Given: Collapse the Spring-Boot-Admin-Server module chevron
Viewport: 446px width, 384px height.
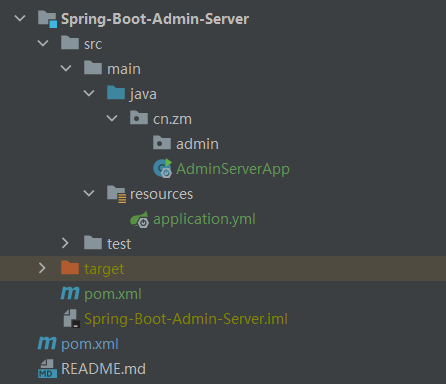Looking at the screenshot, I should (20, 18).
